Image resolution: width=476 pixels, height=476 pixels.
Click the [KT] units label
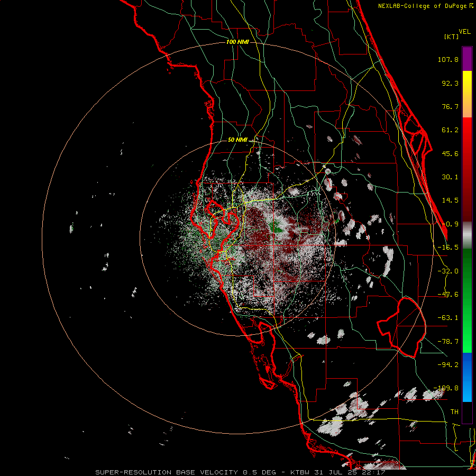pyautogui.click(x=452, y=36)
